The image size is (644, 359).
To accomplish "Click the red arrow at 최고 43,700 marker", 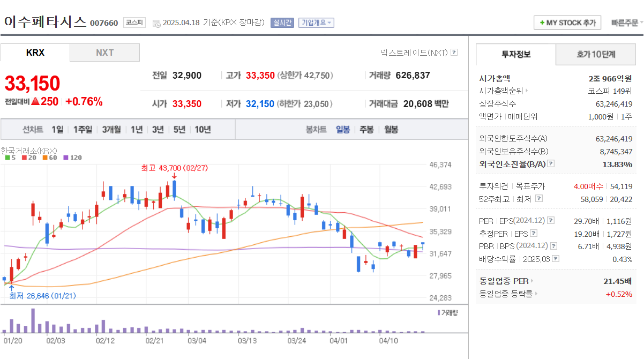I will (174, 176).
